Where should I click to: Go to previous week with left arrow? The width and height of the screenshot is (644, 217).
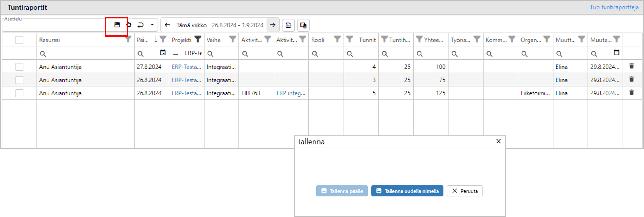pyautogui.click(x=167, y=25)
